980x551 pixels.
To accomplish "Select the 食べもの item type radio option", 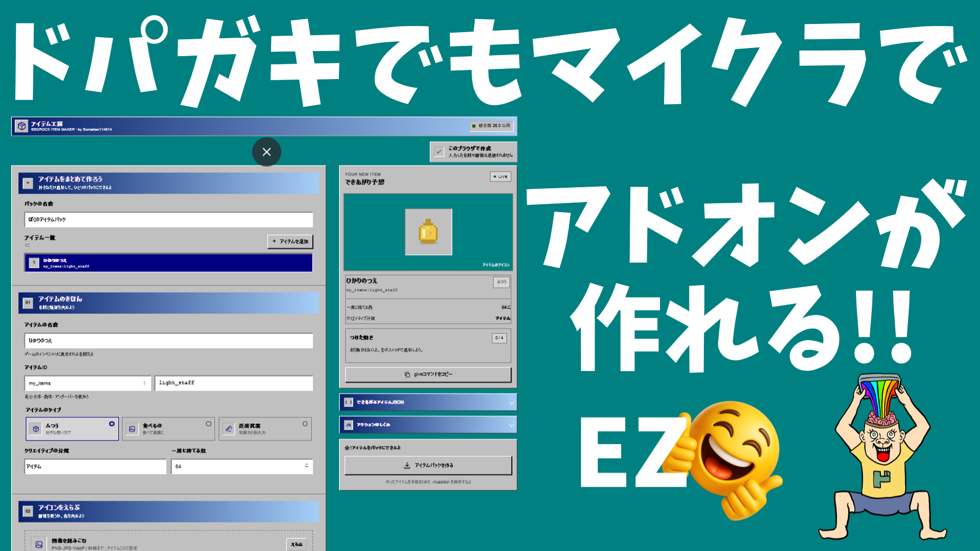I will pos(168,429).
